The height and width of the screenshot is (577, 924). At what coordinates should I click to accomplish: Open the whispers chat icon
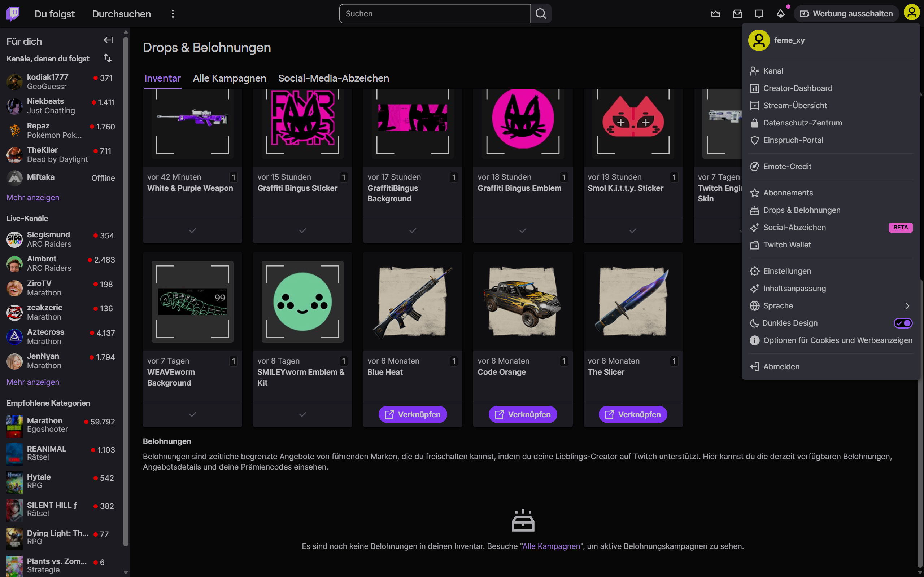[x=759, y=14]
